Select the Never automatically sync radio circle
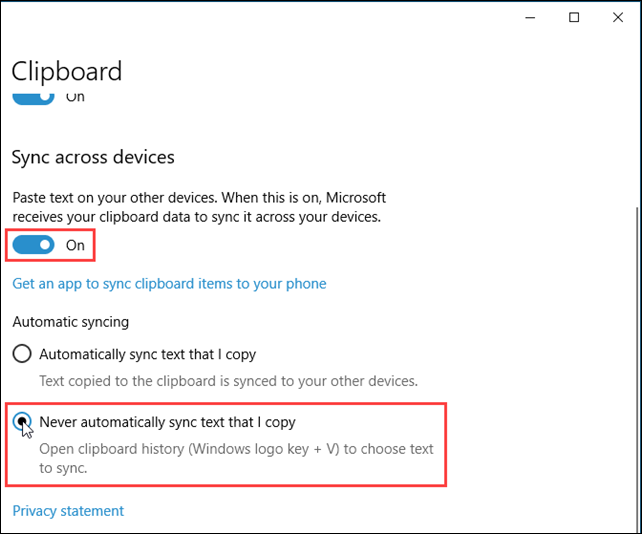This screenshot has height=534, width=642. coord(22,421)
